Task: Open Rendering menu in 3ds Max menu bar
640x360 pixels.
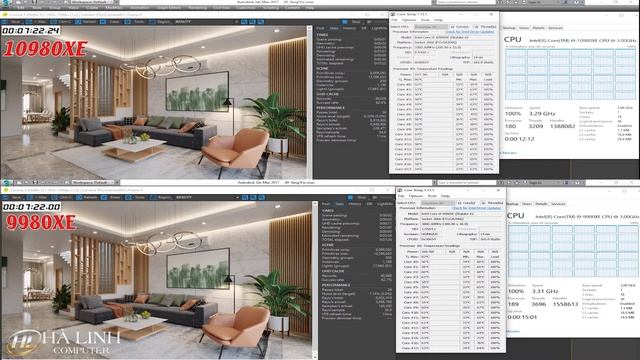Action: click(198, 8)
